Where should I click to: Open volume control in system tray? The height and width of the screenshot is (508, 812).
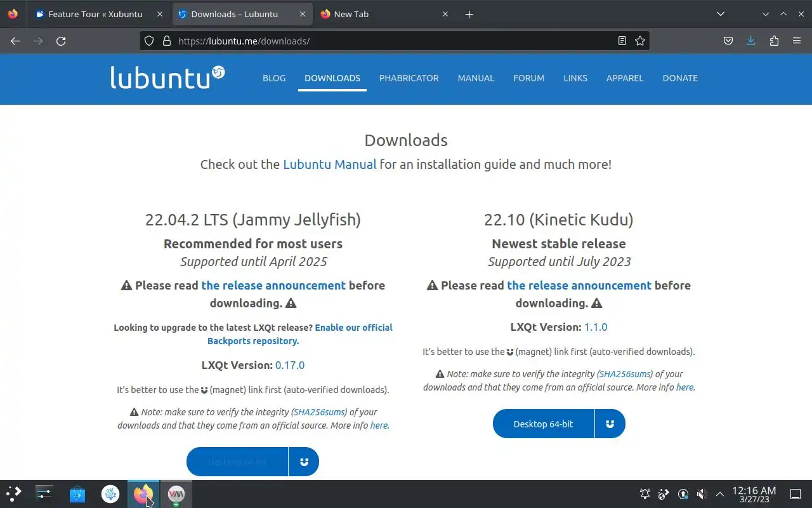click(x=702, y=494)
